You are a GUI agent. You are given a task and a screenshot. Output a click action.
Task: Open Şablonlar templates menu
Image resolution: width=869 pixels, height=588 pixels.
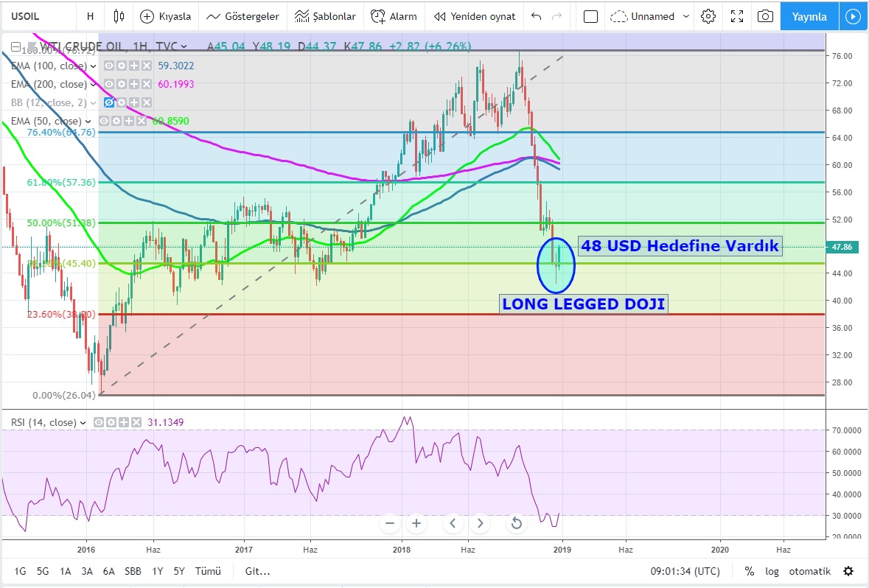pyautogui.click(x=325, y=16)
